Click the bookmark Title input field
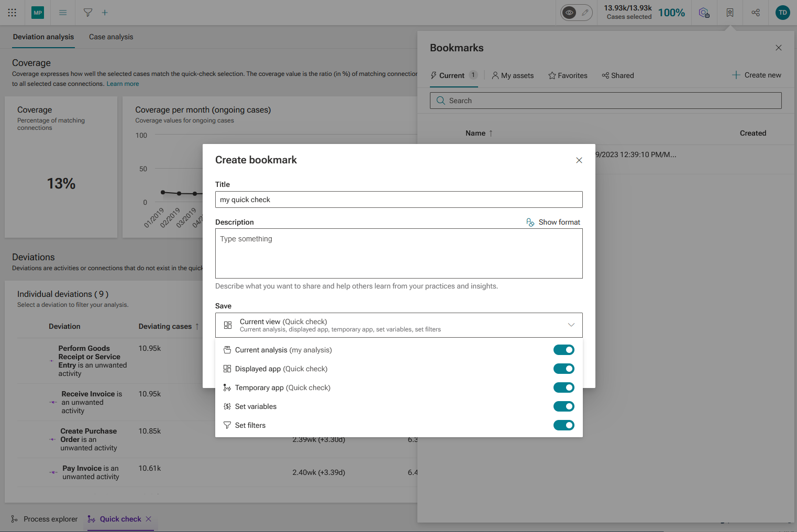This screenshot has height=532, width=797. (x=399, y=199)
